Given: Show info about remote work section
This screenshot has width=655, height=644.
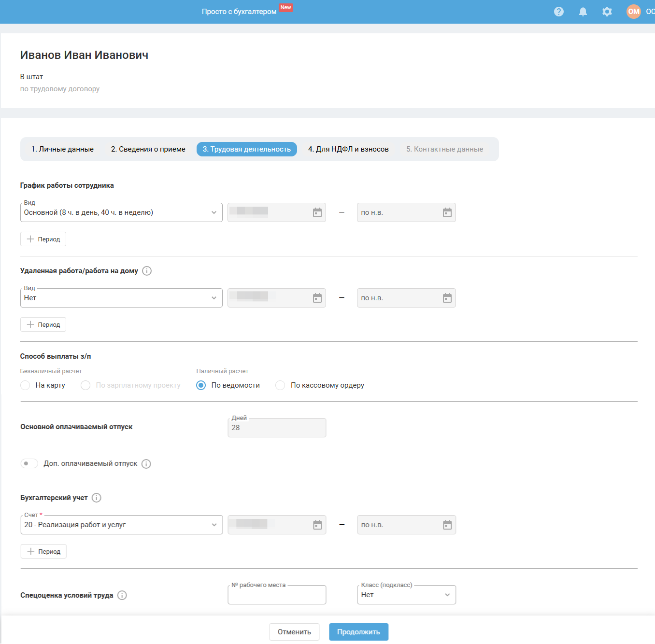Looking at the screenshot, I should 147,271.
